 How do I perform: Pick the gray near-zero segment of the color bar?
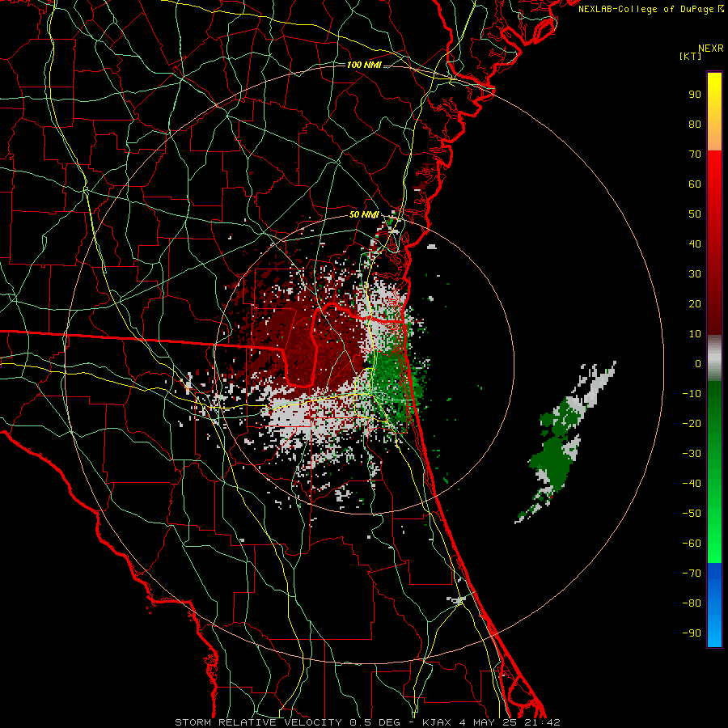pyautogui.click(x=714, y=358)
